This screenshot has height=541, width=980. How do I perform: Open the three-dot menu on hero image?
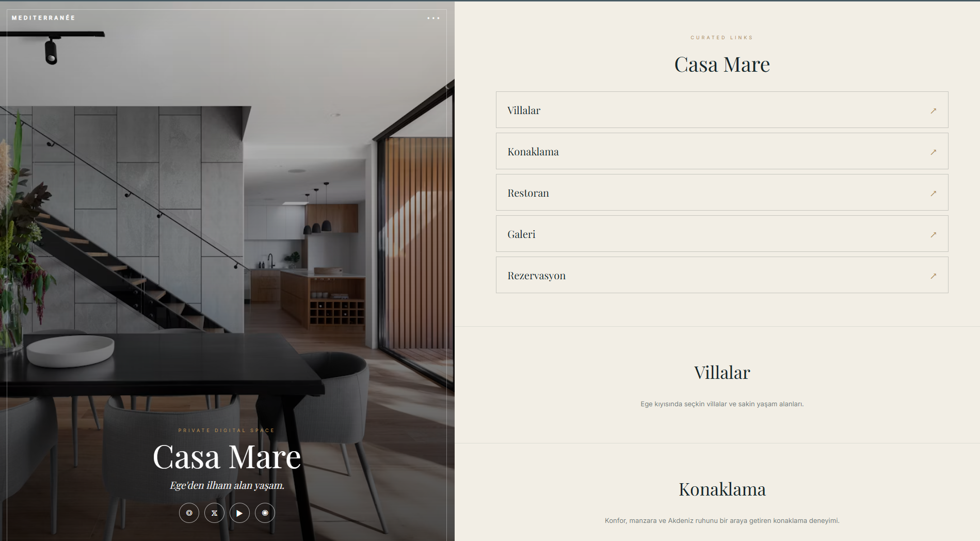point(433,18)
